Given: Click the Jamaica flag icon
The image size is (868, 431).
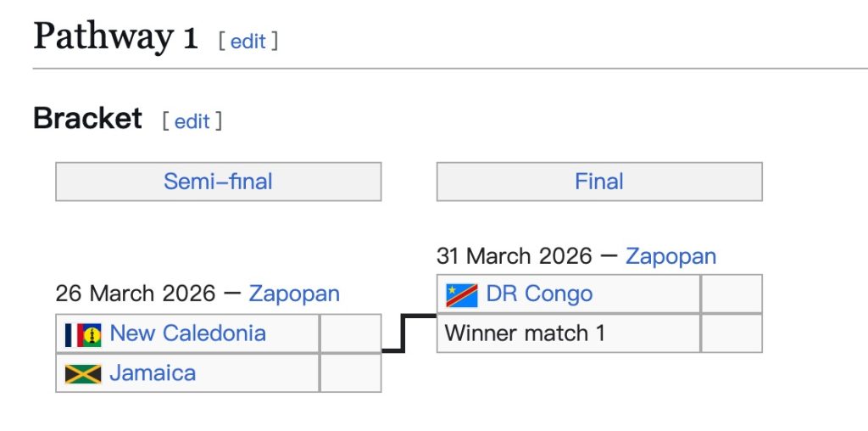Looking at the screenshot, I should pyautogui.click(x=83, y=373).
